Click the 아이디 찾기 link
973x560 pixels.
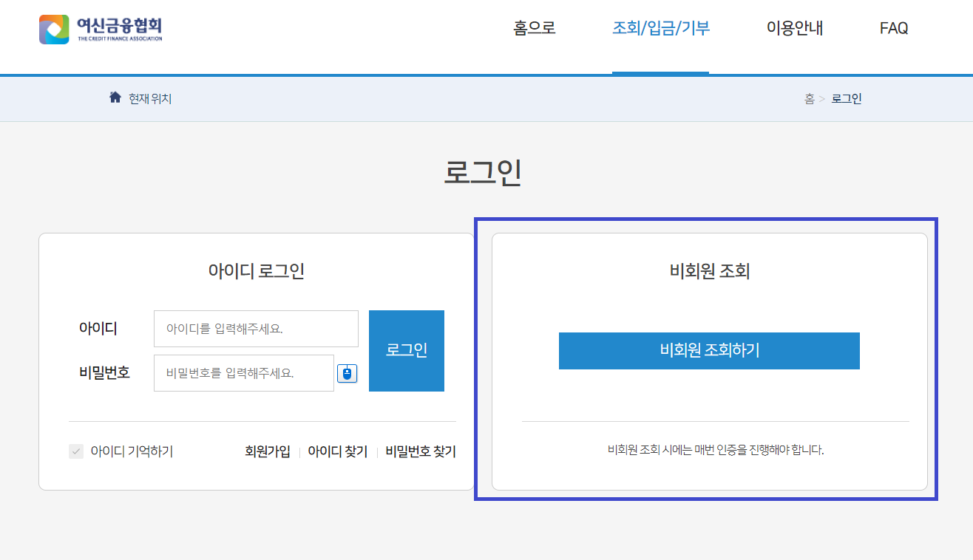pos(337,451)
